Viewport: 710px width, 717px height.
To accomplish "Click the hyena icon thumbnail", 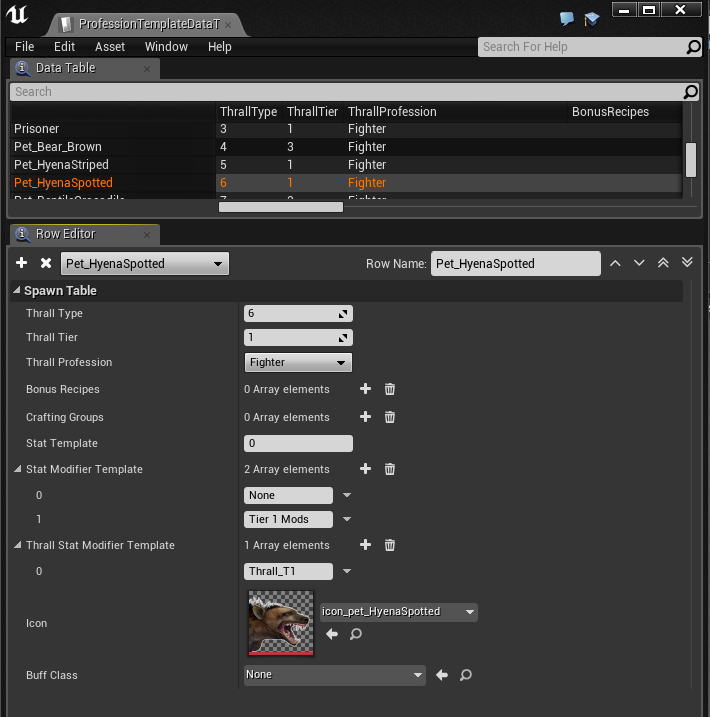I will (x=281, y=623).
